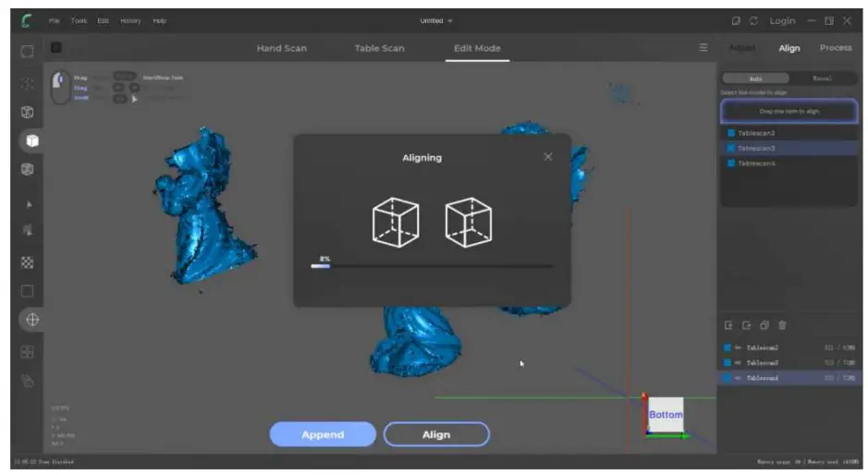Open the History menu
This screenshot has height=475, width=868.
[x=130, y=21]
